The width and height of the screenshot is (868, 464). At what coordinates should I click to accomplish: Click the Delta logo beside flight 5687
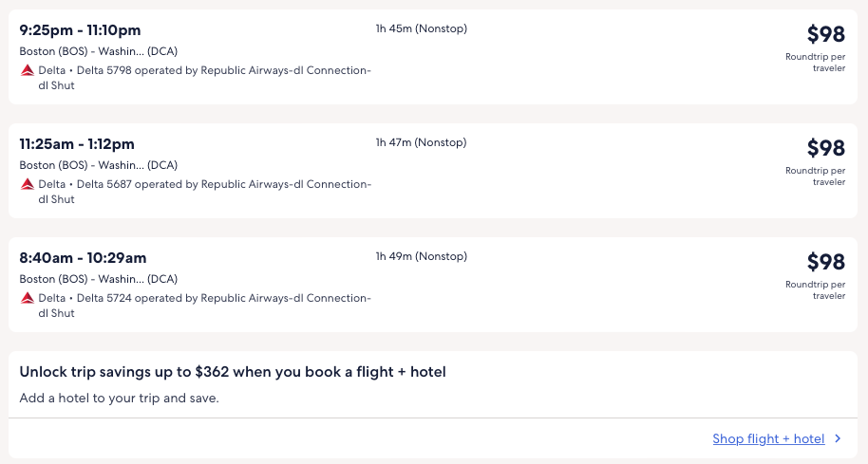[x=27, y=184]
